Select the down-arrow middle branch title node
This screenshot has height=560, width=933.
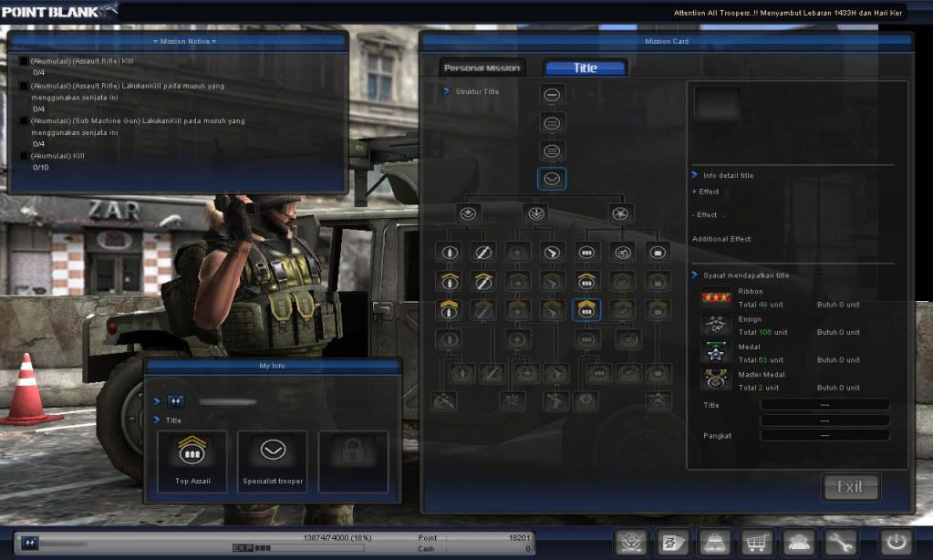click(x=536, y=213)
